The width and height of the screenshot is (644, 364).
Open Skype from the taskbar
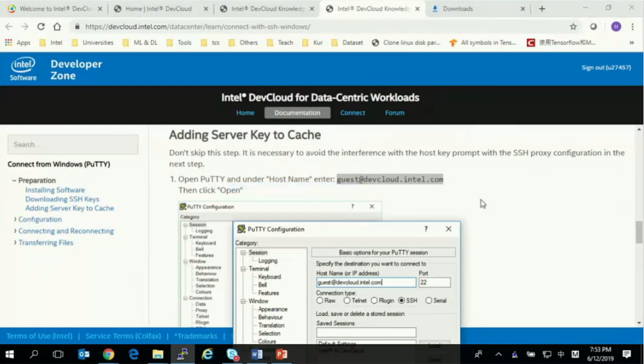pos(232,354)
